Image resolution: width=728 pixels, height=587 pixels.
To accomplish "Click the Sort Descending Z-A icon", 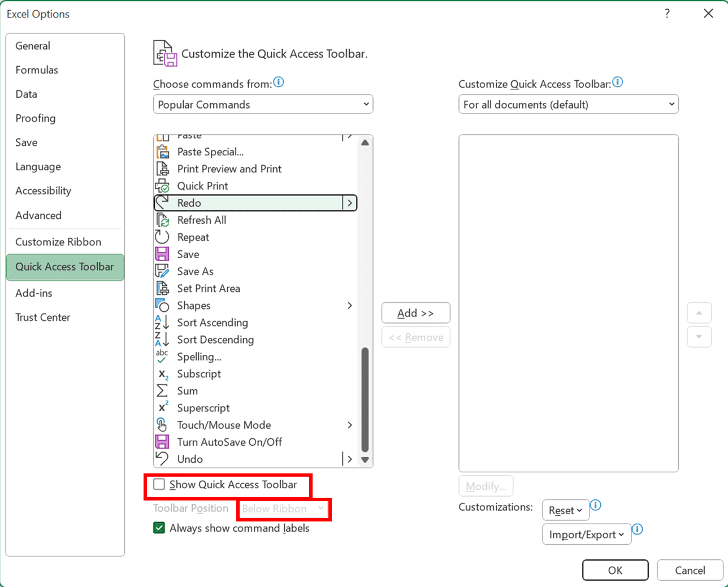I will [x=162, y=340].
